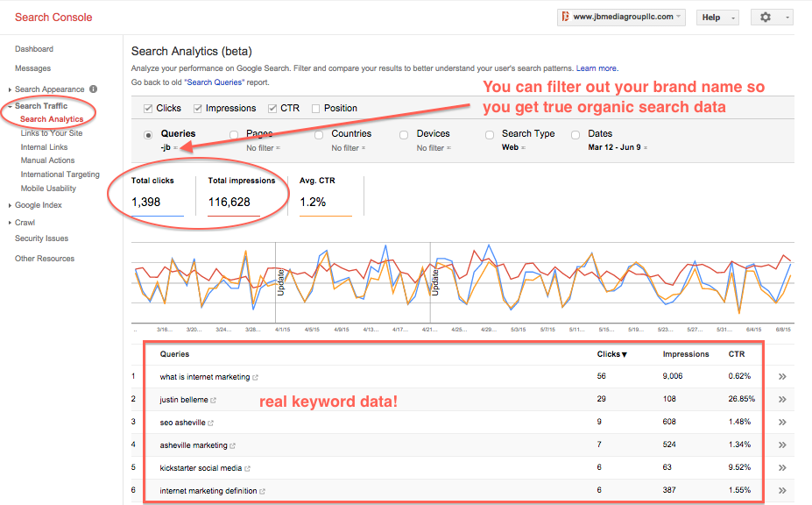Image resolution: width=812 pixels, height=505 pixels.
Task: Open Other Resources in sidebar
Action: coord(45,259)
